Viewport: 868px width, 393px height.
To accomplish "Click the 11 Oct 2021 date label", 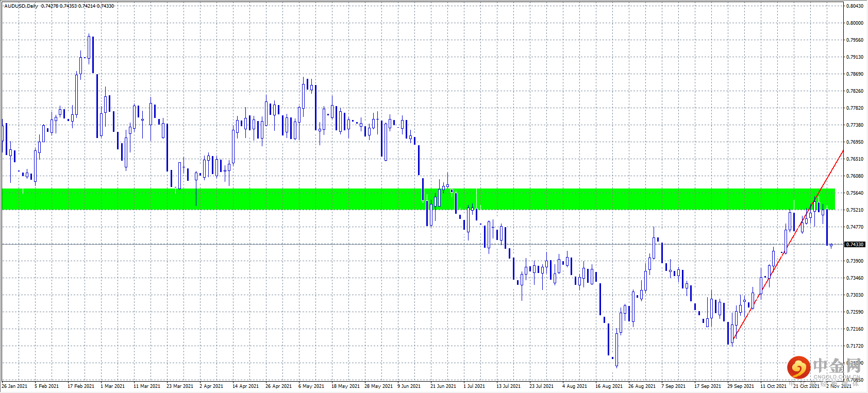I will click(x=774, y=386).
